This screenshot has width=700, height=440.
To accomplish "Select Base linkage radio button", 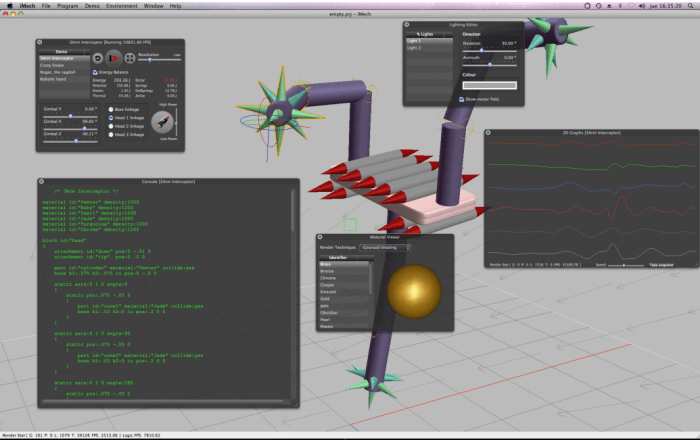I will pyautogui.click(x=110, y=109).
